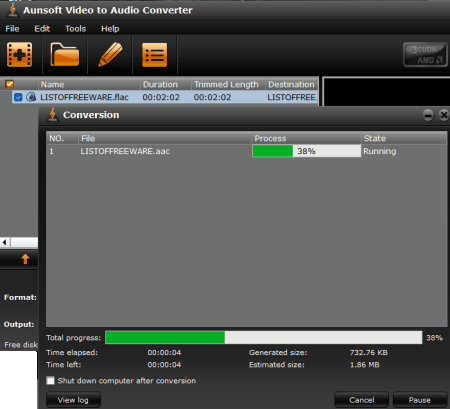Click the Total progress bar
The height and width of the screenshot is (409, 450).
pyautogui.click(x=264, y=337)
